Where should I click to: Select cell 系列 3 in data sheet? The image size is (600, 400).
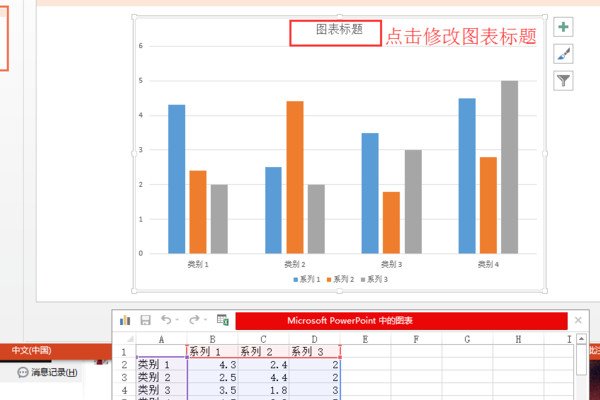click(x=314, y=351)
